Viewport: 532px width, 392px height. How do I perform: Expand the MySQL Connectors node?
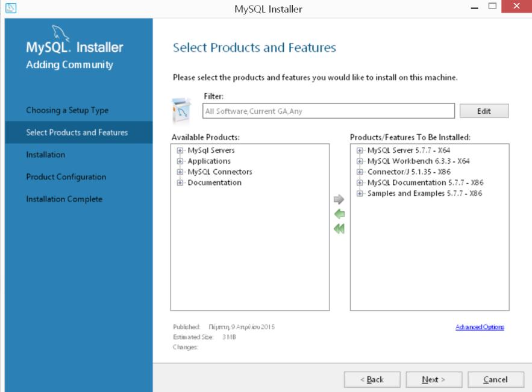coord(180,172)
